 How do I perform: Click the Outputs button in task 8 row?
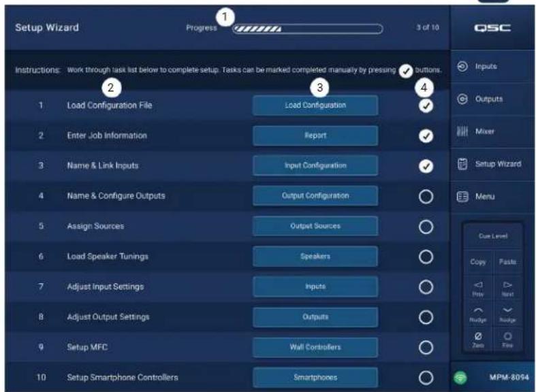(315, 317)
